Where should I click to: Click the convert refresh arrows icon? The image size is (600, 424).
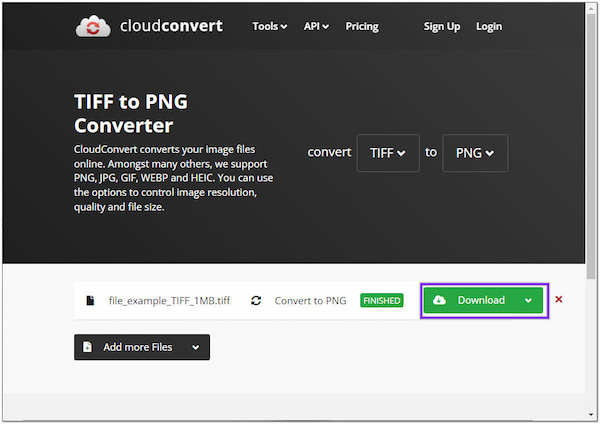(x=256, y=301)
